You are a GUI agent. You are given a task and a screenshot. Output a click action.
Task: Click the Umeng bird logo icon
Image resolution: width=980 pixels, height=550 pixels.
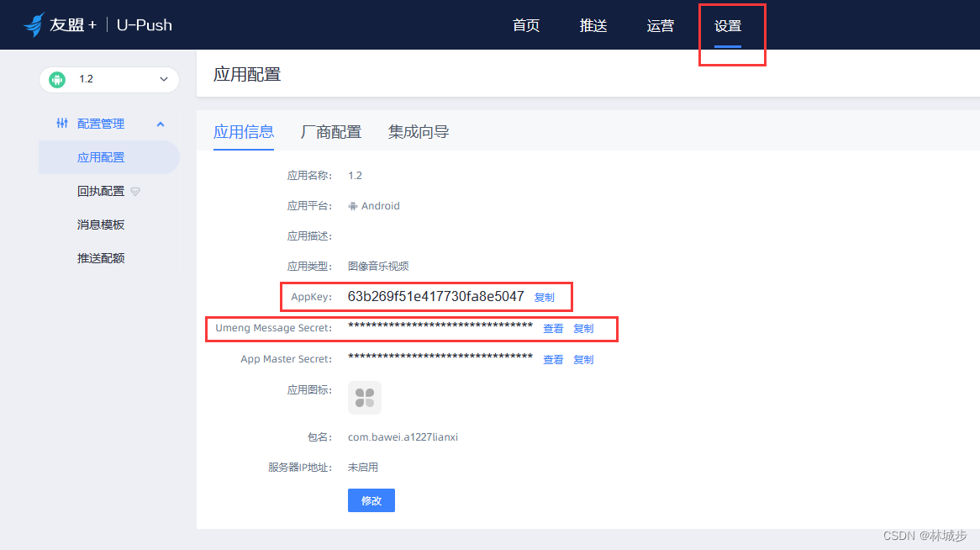[x=34, y=24]
